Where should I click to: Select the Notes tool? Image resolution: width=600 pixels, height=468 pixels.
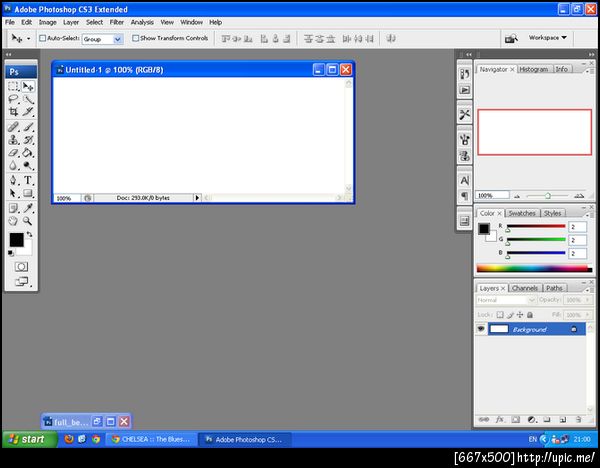[13, 208]
